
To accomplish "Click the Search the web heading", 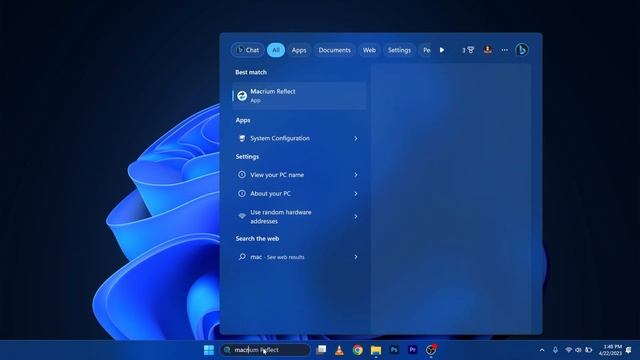I will tap(258, 239).
